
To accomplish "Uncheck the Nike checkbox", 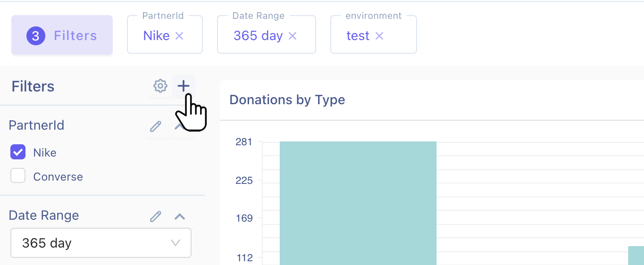I will coord(18,152).
